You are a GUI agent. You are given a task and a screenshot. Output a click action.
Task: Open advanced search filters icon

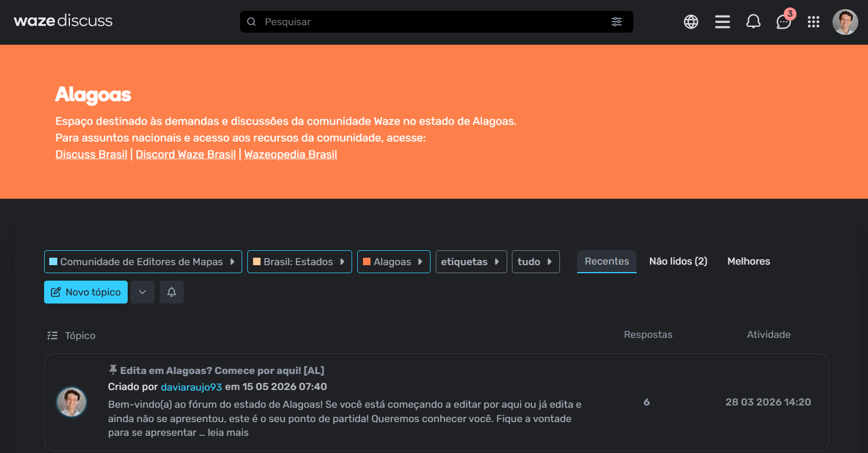click(617, 22)
